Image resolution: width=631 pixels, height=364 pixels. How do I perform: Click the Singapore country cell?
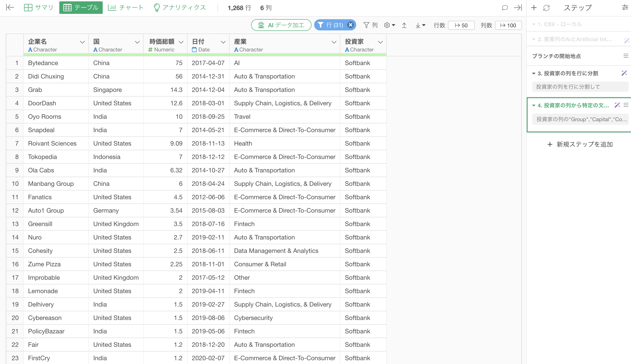pos(116,90)
